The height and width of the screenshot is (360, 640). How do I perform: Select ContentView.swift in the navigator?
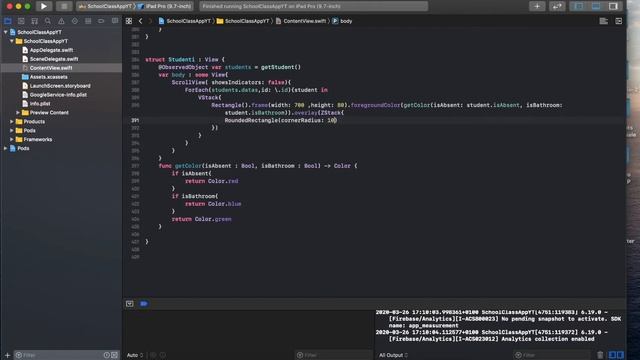coord(51,68)
